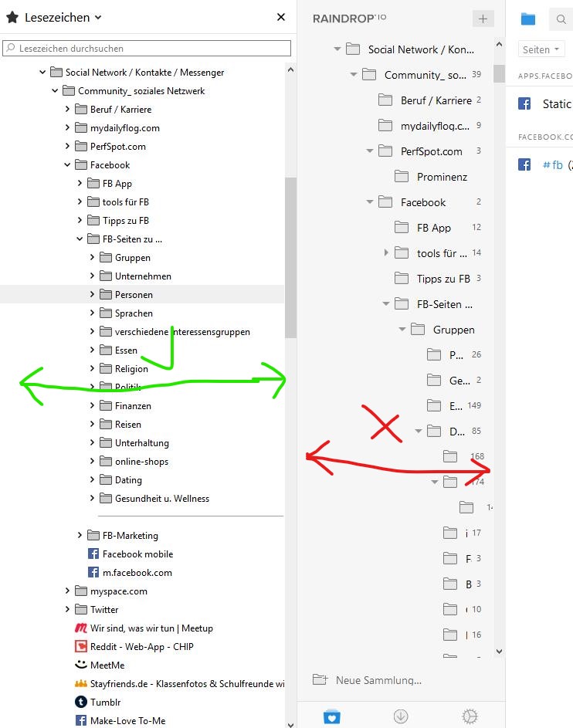Click Raindrop sidebar scrollbar up arrow

(499, 45)
